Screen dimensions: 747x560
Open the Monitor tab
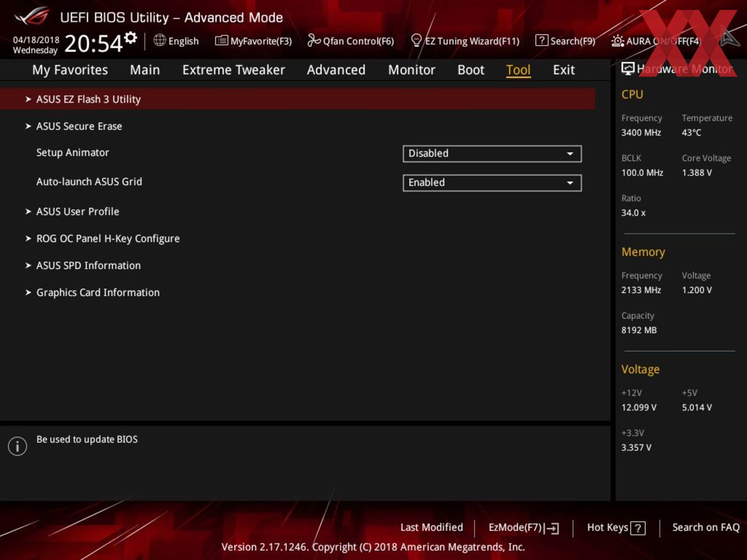pos(411,70)
